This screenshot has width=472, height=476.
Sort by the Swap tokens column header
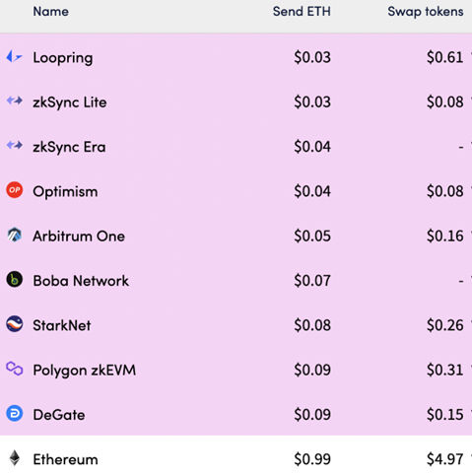pos(426,12)
